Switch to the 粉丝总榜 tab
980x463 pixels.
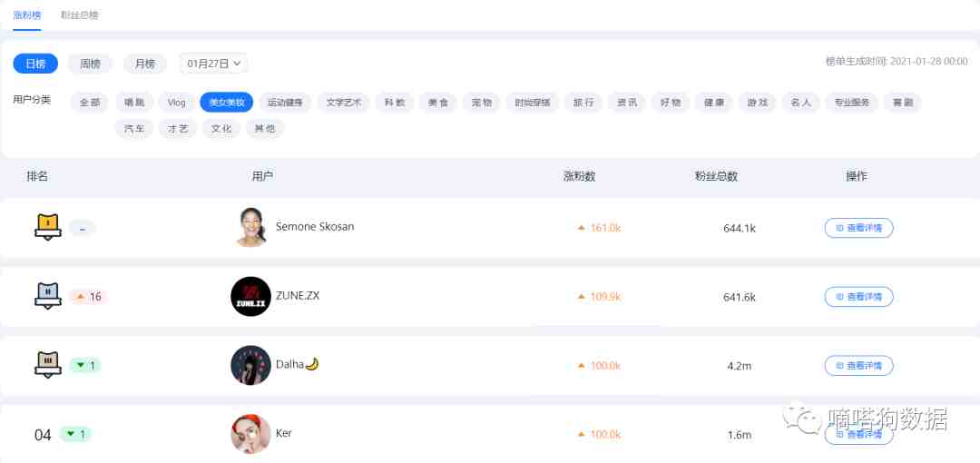click(x=79, y=15)
